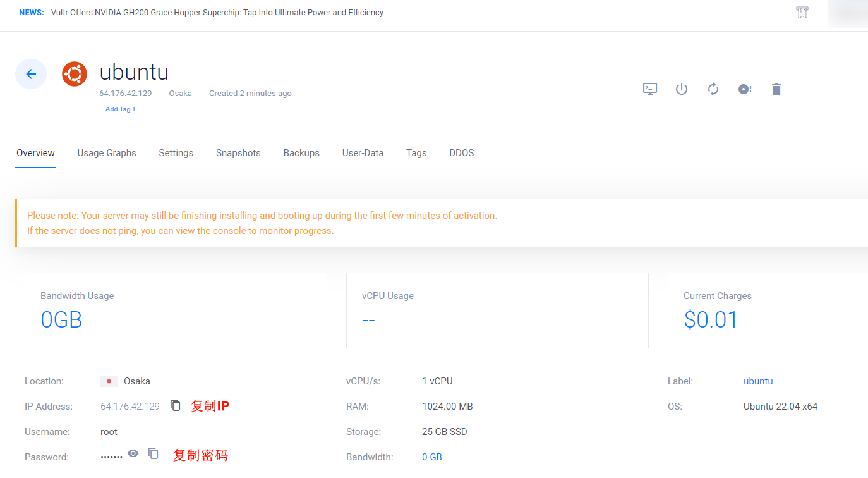Open the server console icon
Screen dimensions: 868x478
tap(650, 89)
